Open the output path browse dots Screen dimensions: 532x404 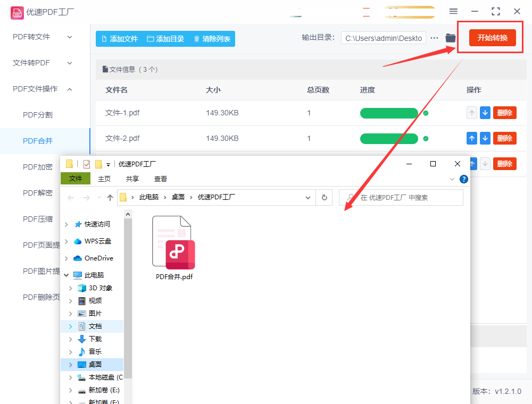coord(434,38)
